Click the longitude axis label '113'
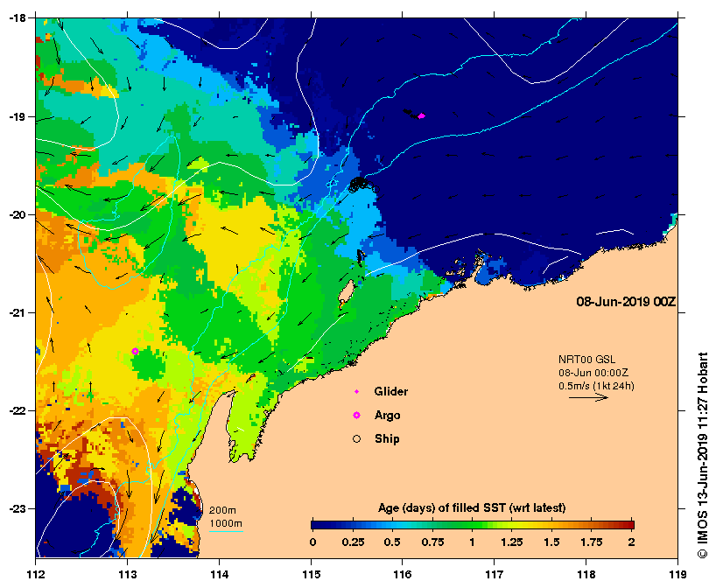Viewport: 716px width, 588px height. 128,574
